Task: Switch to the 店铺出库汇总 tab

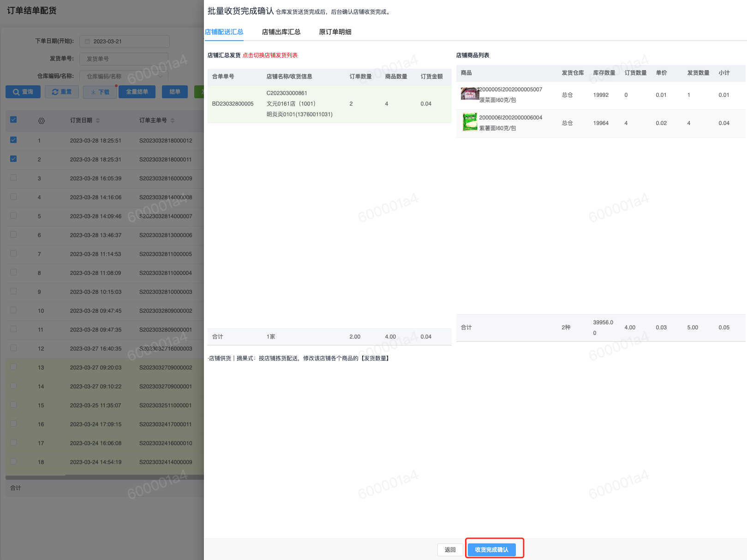Action: (281, 32)
